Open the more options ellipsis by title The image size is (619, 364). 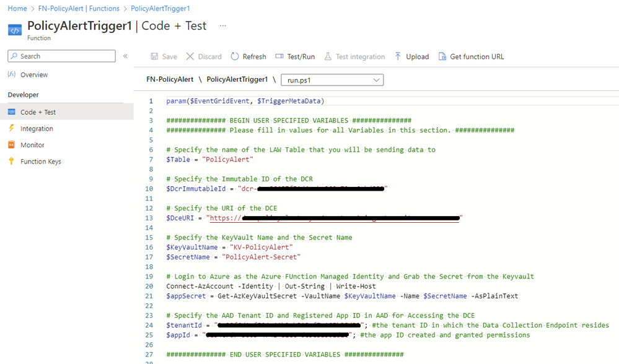coord(223,25)
